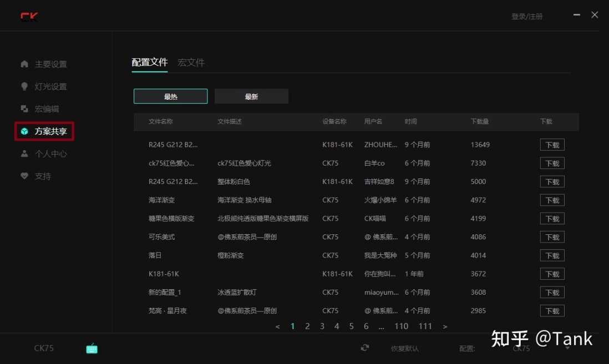Select the 海洋渐变 file name cell
The image size is (609, 364).
tap(161, 200)
